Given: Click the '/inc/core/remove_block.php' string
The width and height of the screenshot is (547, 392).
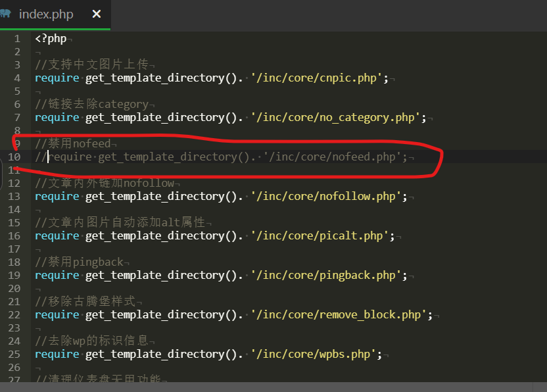Looking at the screenshot, I should pos(342,314).
